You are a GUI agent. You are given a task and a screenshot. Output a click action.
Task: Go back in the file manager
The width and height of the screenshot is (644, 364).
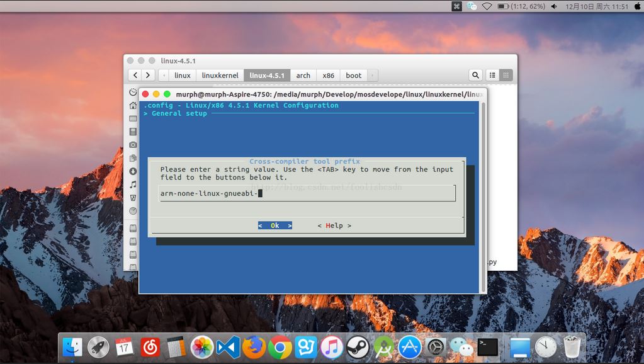(135, 75)
